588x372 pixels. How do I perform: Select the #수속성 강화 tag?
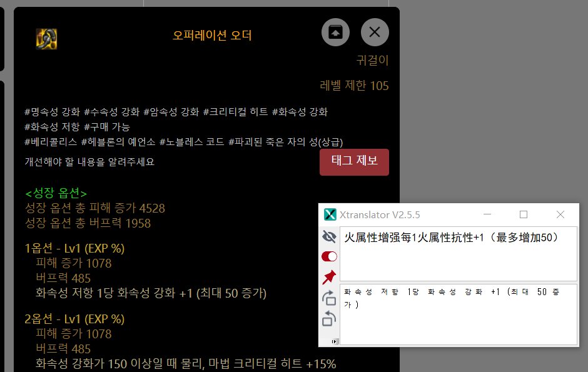112,112
